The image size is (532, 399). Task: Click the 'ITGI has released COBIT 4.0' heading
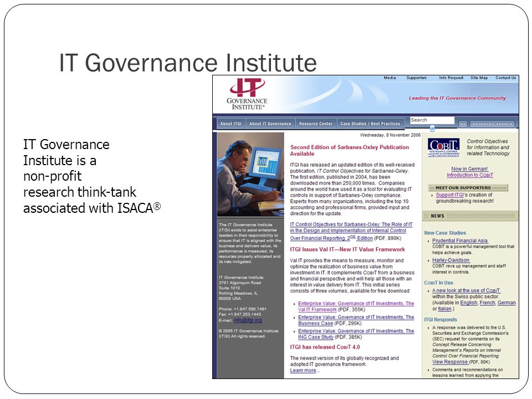[x=325, y=347]
